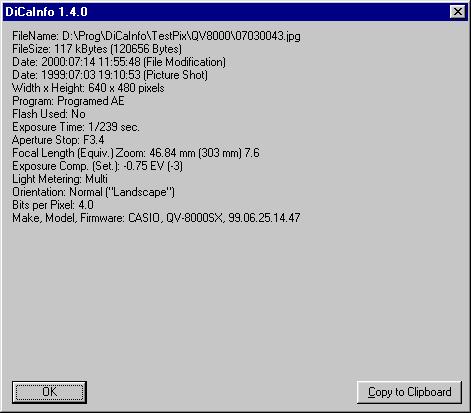Click the FileName path line

click(x=156, y=36)
